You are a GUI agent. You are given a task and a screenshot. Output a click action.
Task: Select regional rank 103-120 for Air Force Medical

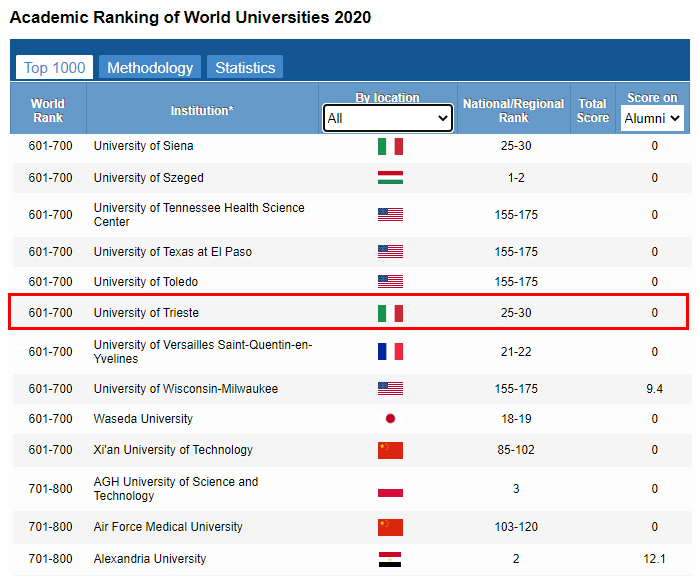pyautogui.click(x=516, y=527)
